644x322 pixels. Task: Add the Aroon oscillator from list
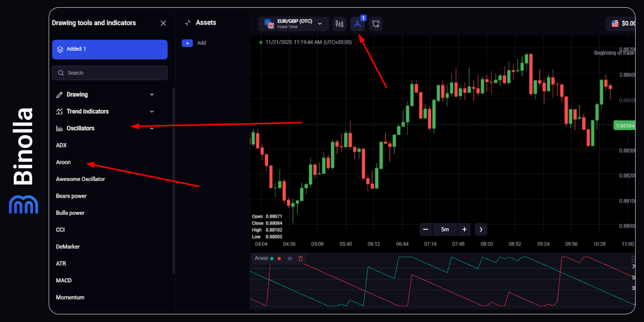click(63, 162)
